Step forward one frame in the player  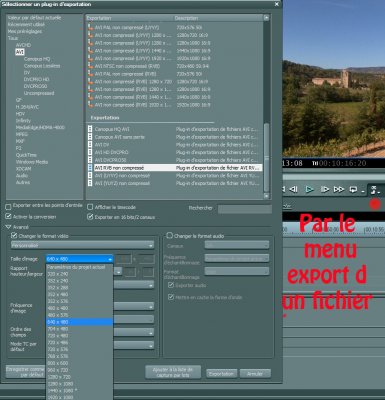(324, 189)
